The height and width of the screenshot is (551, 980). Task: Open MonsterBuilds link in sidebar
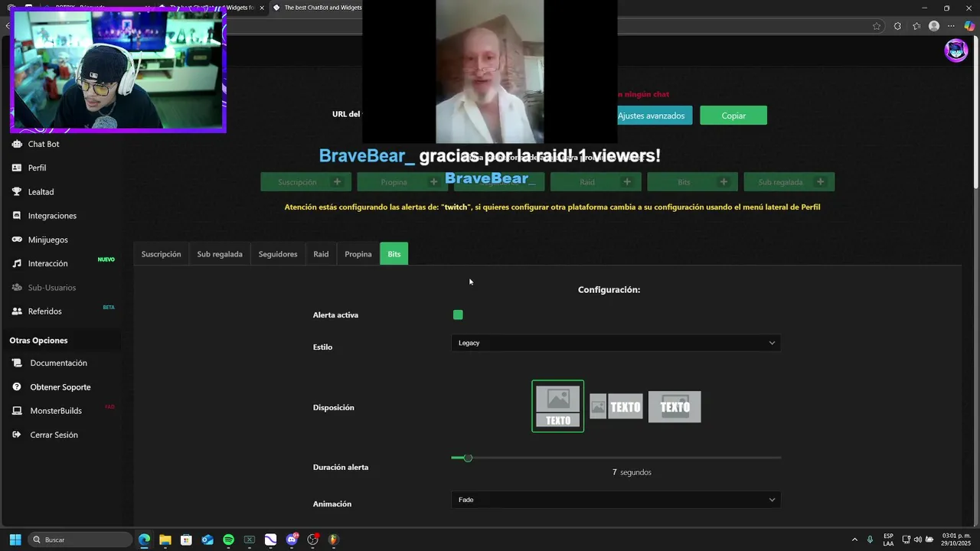tap(55, 411)
